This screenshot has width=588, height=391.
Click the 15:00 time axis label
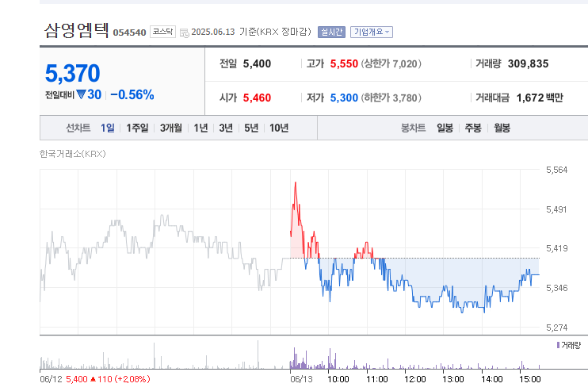pos(530,379)
